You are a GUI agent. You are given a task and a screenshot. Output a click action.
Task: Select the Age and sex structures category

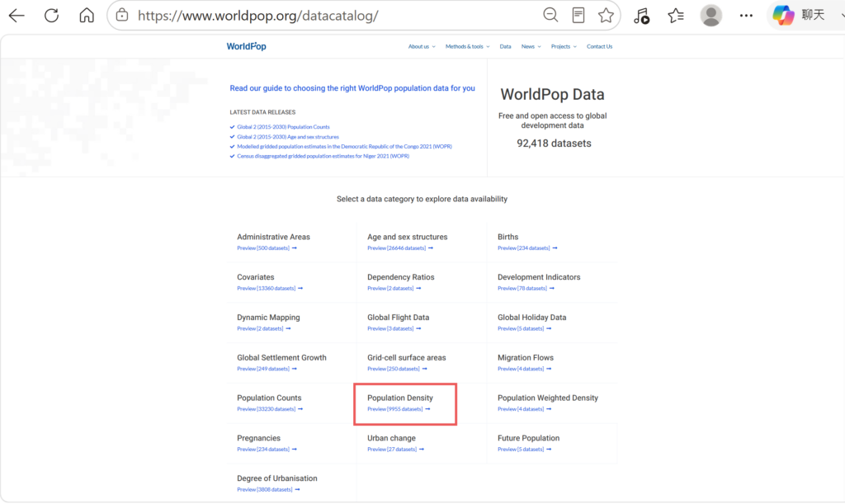click(408, 237)
